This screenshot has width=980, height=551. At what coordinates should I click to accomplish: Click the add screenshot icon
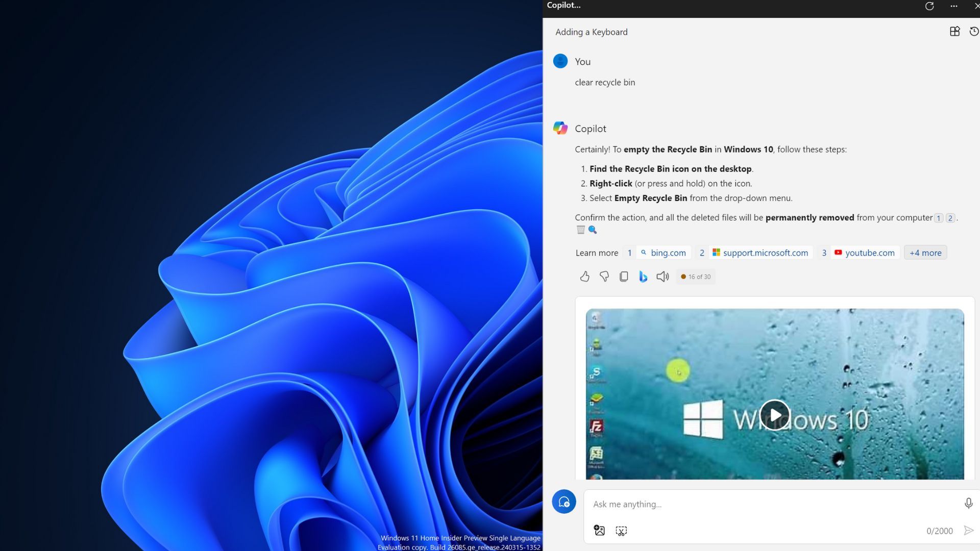coord(621,531)
